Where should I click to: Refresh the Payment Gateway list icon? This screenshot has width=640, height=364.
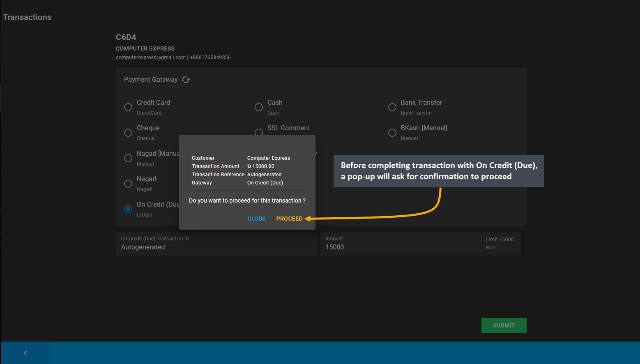(186, 80)
